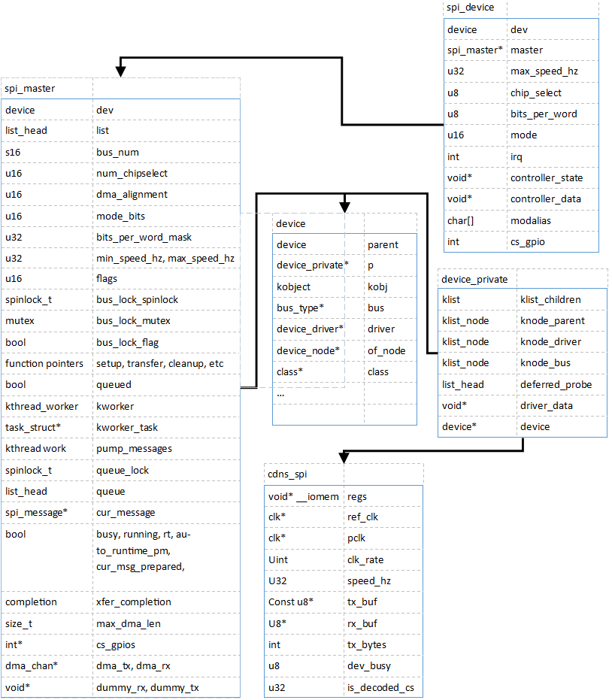Screen dimensions: 612x700
Task: Select the spi_message* type cell
Action: coord(36,512)
